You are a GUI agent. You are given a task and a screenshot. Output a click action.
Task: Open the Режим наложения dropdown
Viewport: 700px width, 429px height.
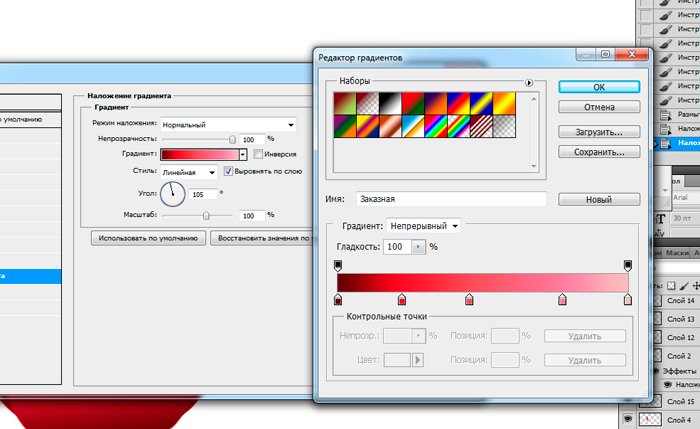click(x=229, y=125)
